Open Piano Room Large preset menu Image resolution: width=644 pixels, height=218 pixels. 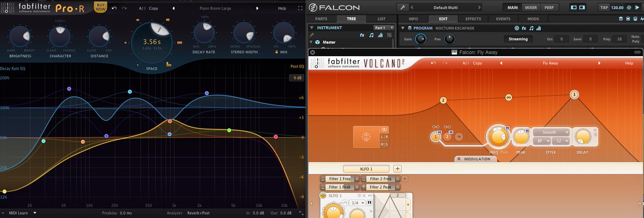(215, 9)
